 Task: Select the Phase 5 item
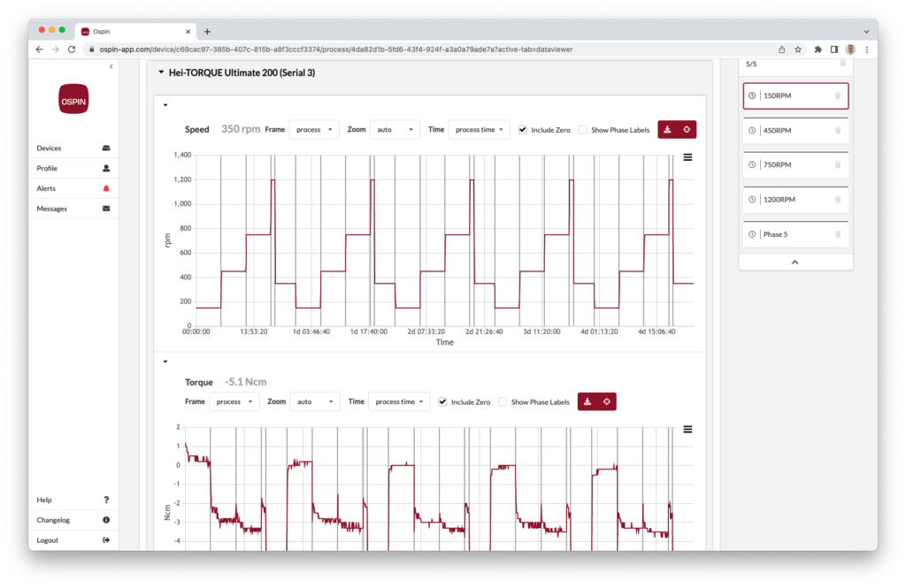point(795,234)
